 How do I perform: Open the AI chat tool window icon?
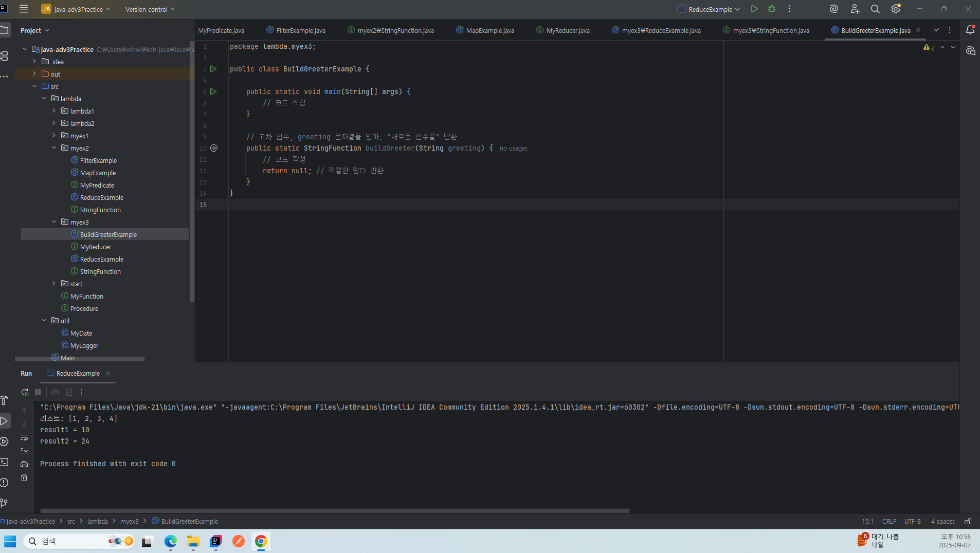pyautogui.click(x=970, y=51)
